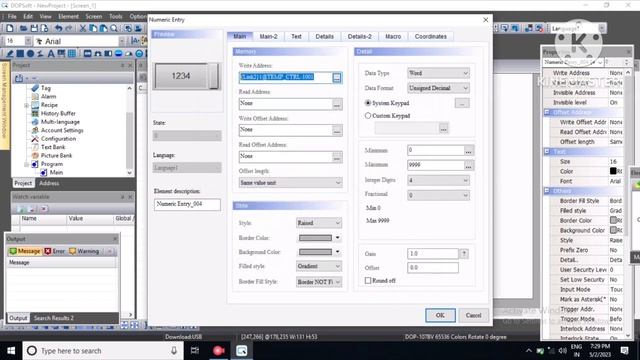
Task: Click the Paste toolbar icon
Action: click(x=103, y=28)
